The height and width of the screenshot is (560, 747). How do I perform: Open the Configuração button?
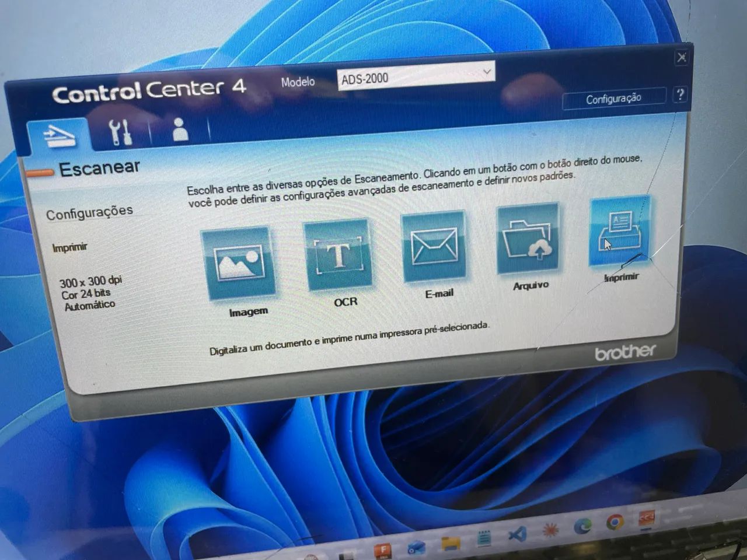tap(613, 99)
